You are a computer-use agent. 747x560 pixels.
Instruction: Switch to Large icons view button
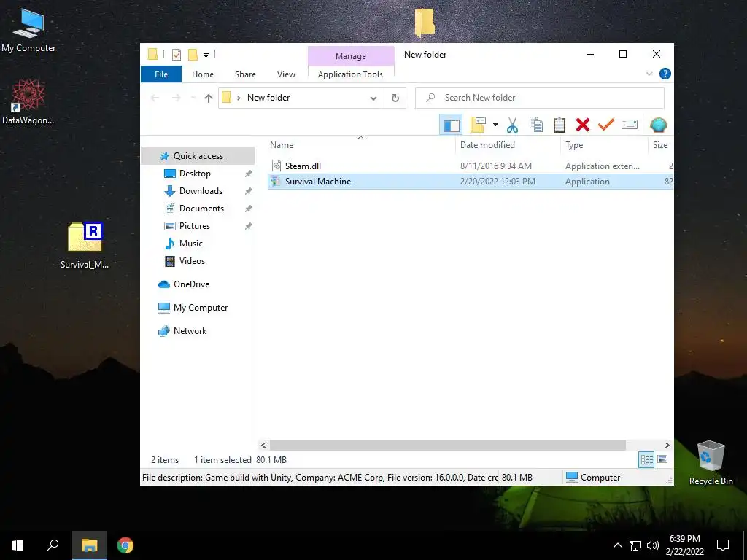click(662, 459)
